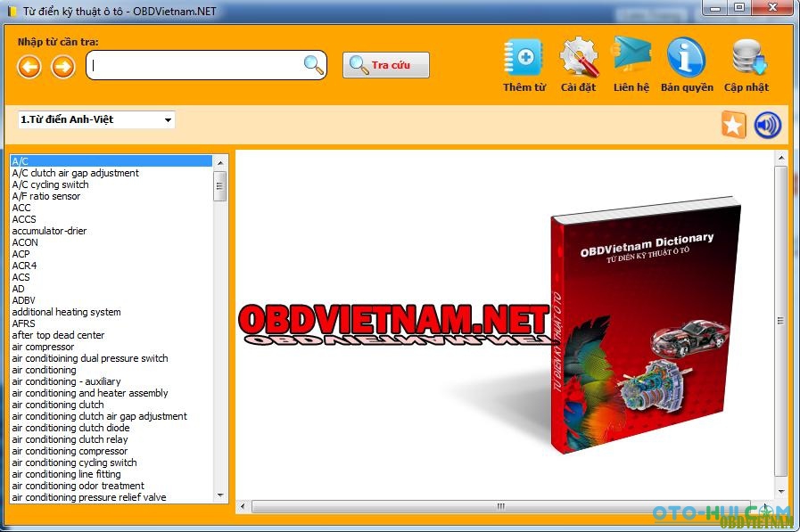800x532 pixels.
Task: Minimize the dictionary window
Action: [x=715, y=8]
